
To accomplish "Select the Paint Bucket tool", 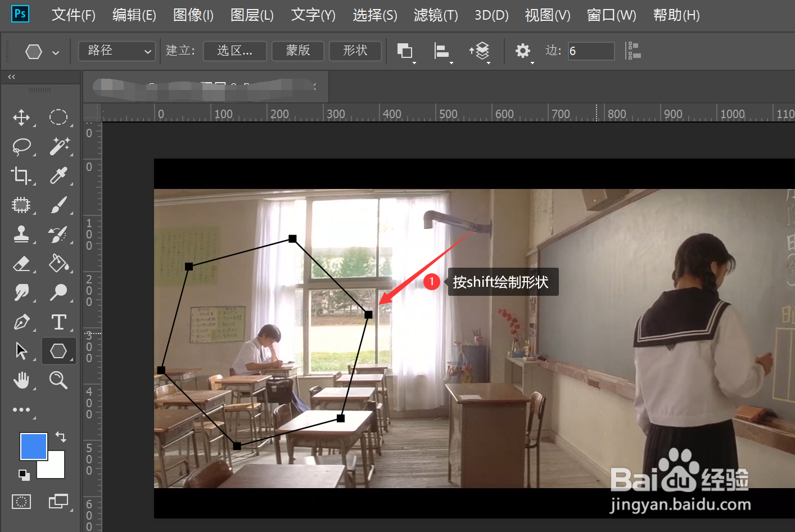I will (x=58, y=263).
